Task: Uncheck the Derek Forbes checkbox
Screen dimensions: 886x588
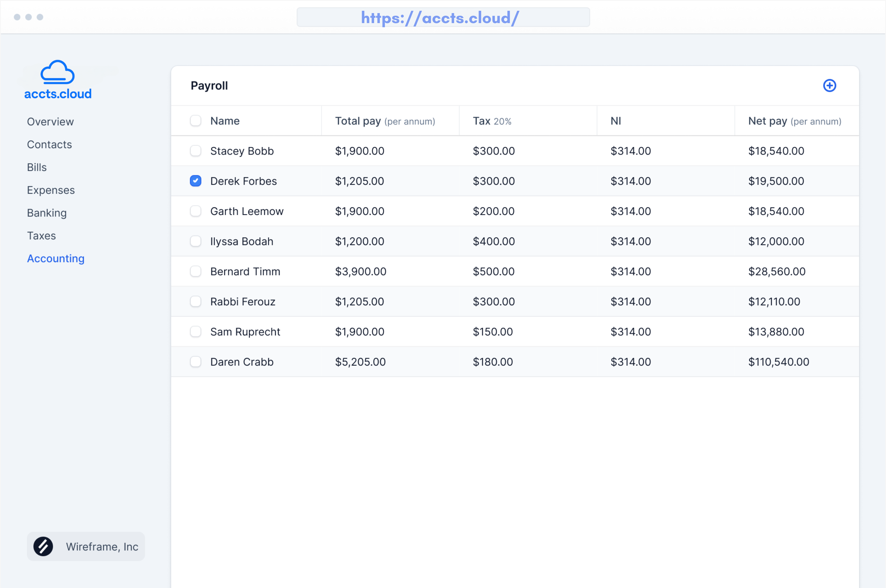Action: point(195,181)
